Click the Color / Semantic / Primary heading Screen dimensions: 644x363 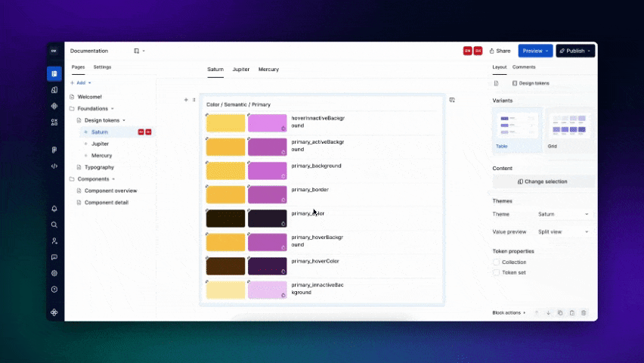(238, 105)
